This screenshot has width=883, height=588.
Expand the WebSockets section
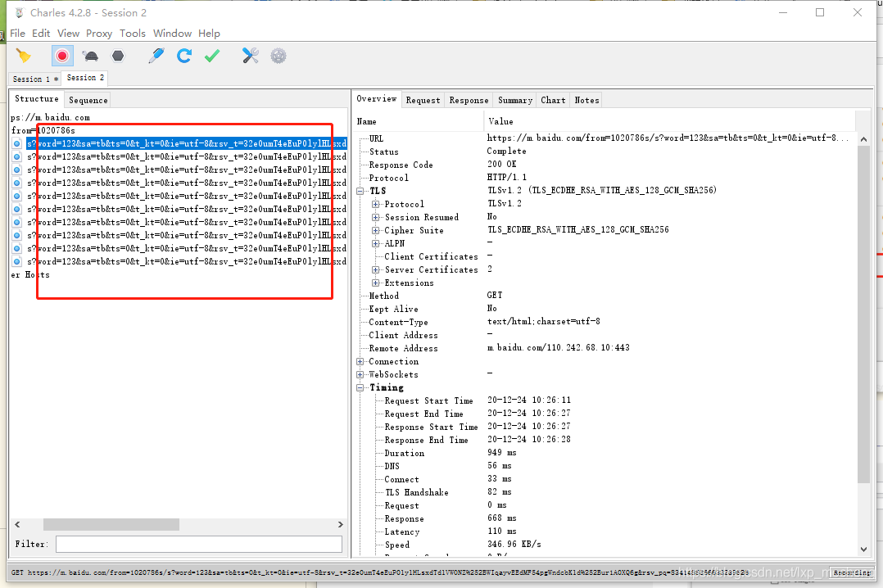(x=360, y=374)
